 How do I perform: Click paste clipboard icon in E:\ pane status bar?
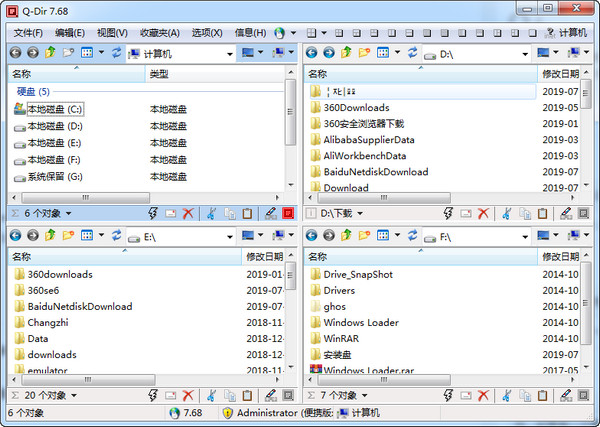[x=247, y=396]
